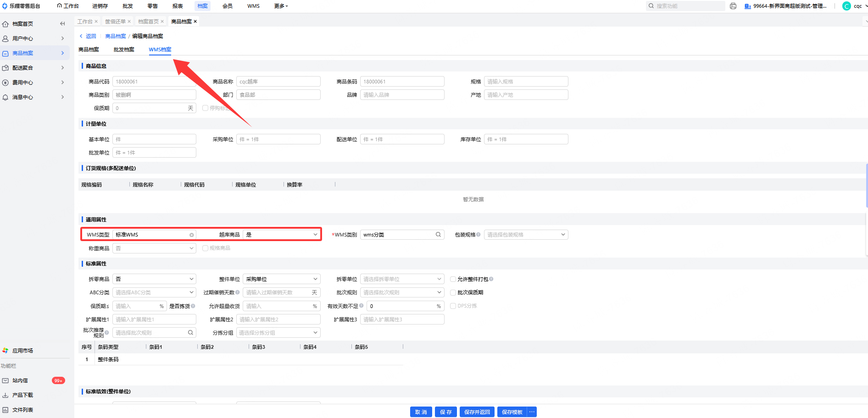868x418 pixels.
Task: Open the cqc user avatar menu
Action: coord(847,6)
